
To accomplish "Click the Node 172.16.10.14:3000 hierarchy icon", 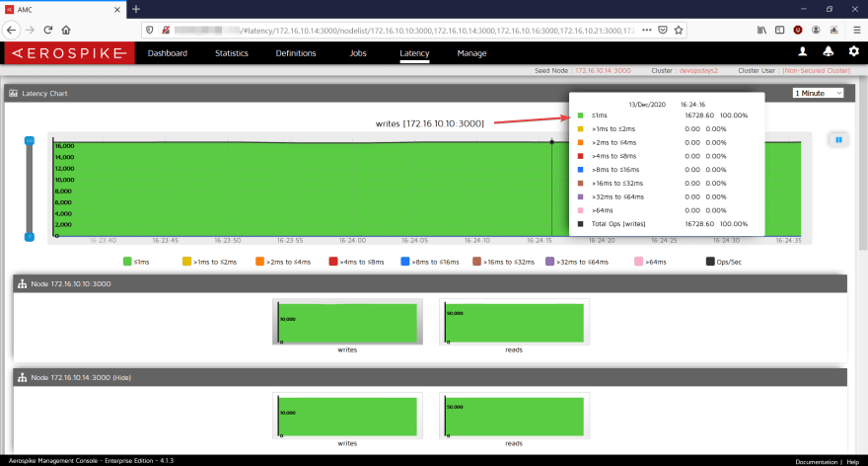I will click(x=22, y=377).
